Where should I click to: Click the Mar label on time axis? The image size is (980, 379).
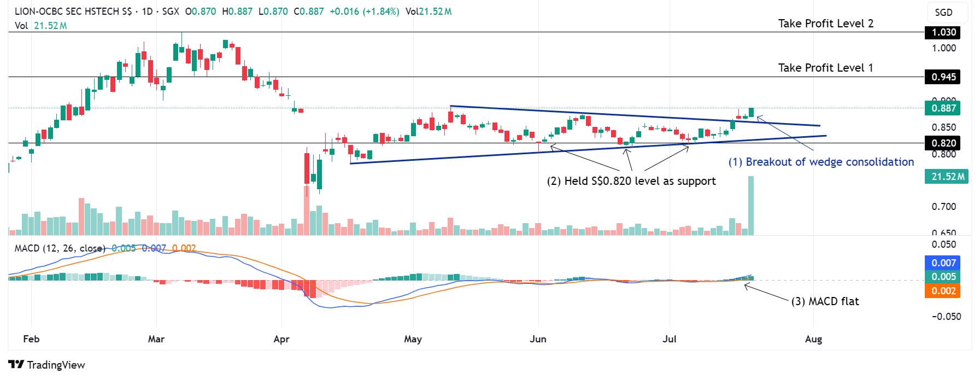(x=156, y=339)
